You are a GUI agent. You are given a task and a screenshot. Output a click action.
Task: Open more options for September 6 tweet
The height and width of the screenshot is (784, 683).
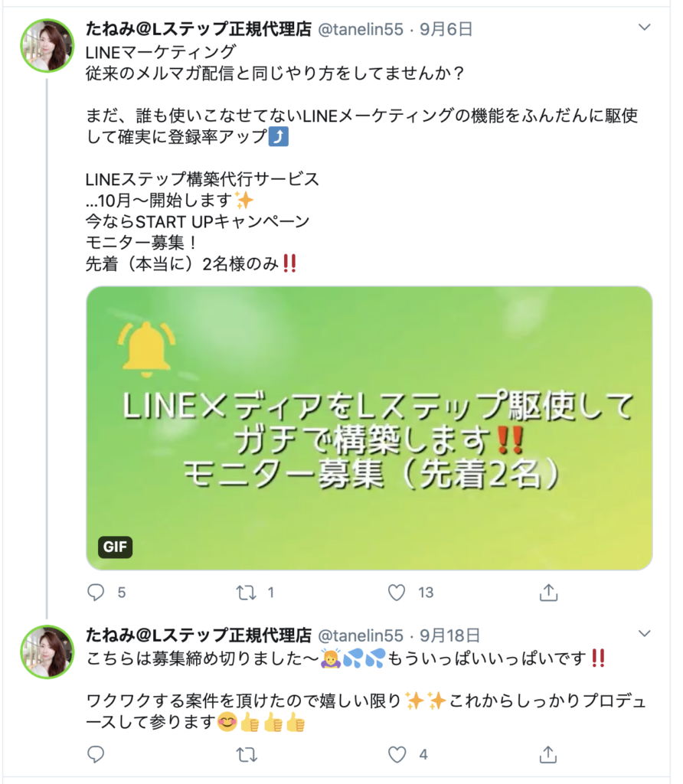tap(645, 28)
